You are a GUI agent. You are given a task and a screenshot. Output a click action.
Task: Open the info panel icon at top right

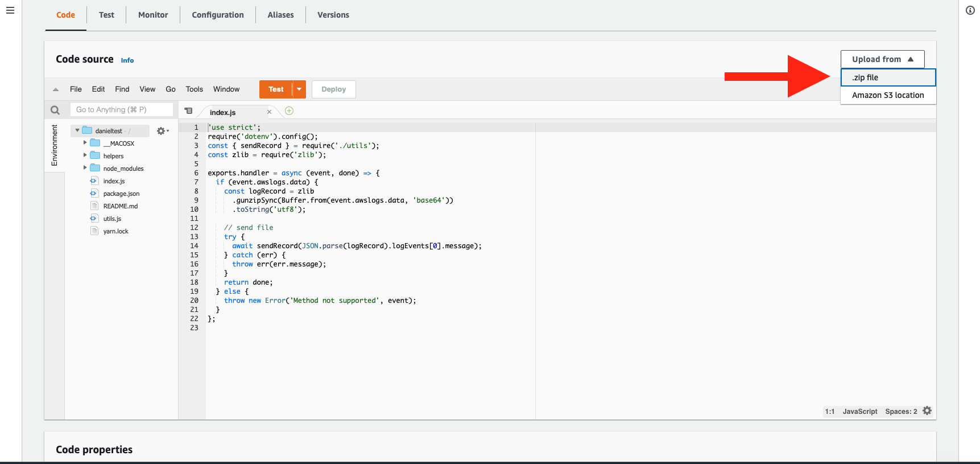(970, 10)
